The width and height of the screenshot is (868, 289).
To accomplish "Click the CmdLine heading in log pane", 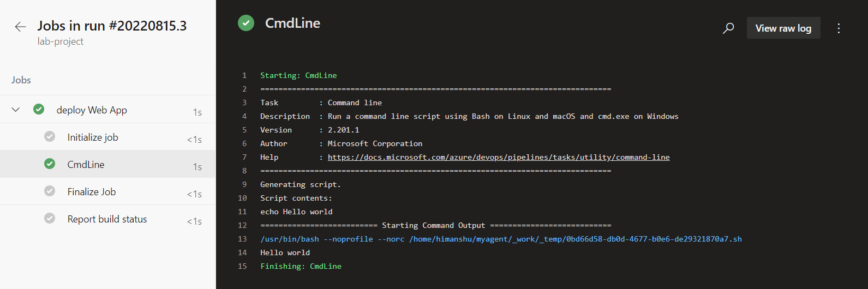I will click(292, 23).
